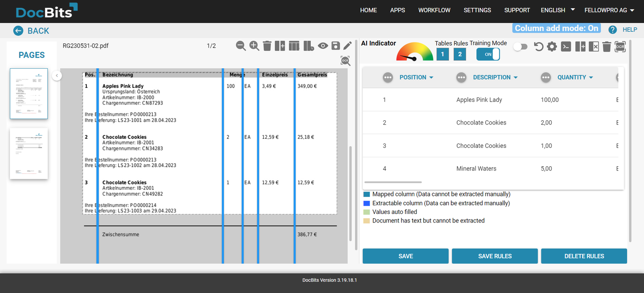Click the BACK button
This screenshot has height=293, width=644.
coord(31,31)
